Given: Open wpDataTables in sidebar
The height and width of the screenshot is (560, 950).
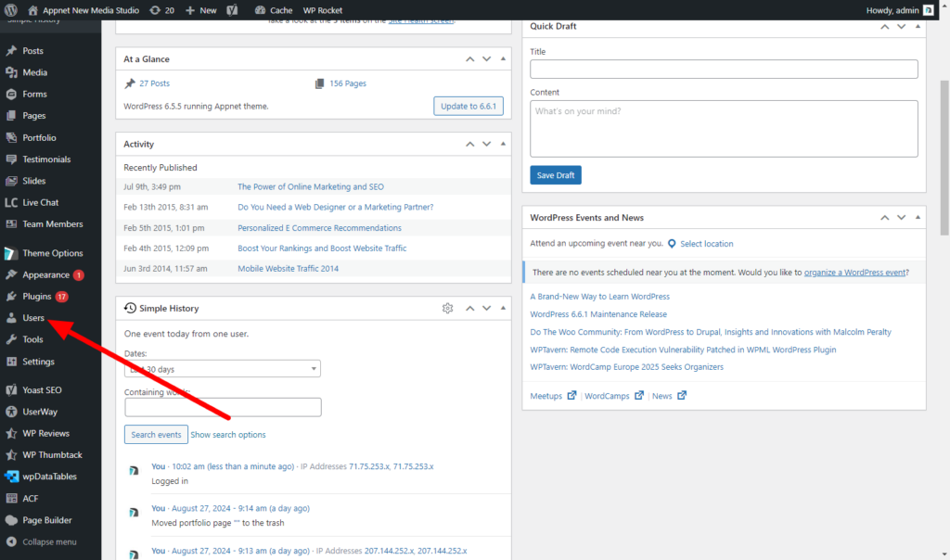Looking at the screenshot, I should coord(51,477).
